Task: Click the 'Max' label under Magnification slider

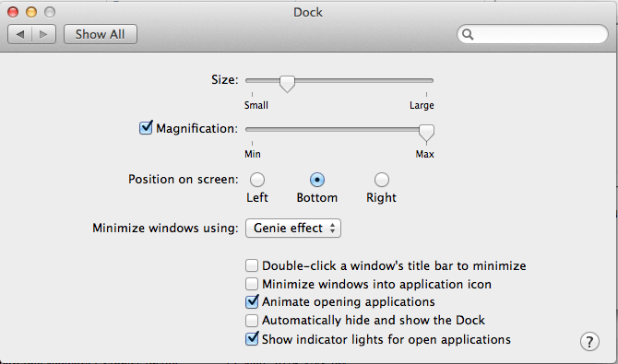Action: point(425,154)
